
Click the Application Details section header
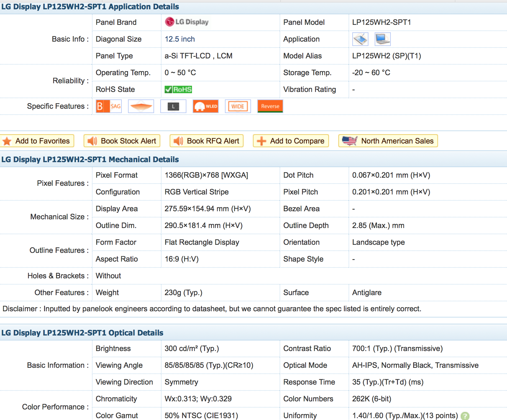click(90, 7)
